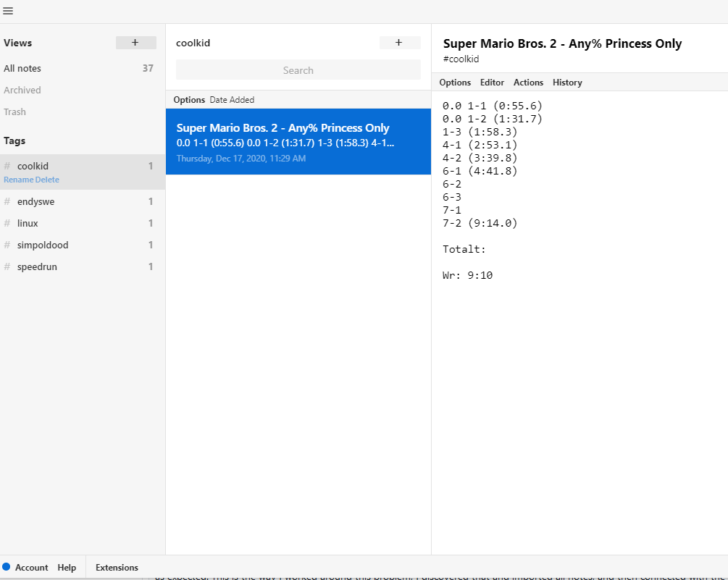
Task: Click the Views section heading
Action: [17, 43]
